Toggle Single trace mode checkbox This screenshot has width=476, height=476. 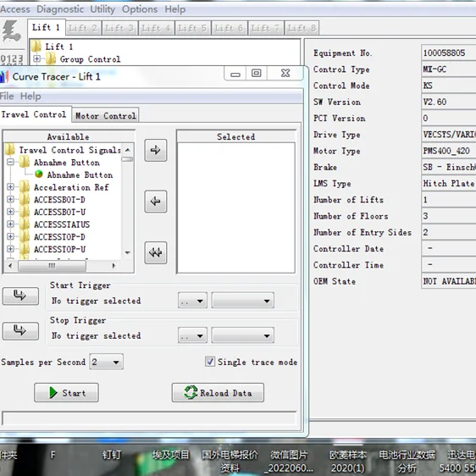[210, 362]
